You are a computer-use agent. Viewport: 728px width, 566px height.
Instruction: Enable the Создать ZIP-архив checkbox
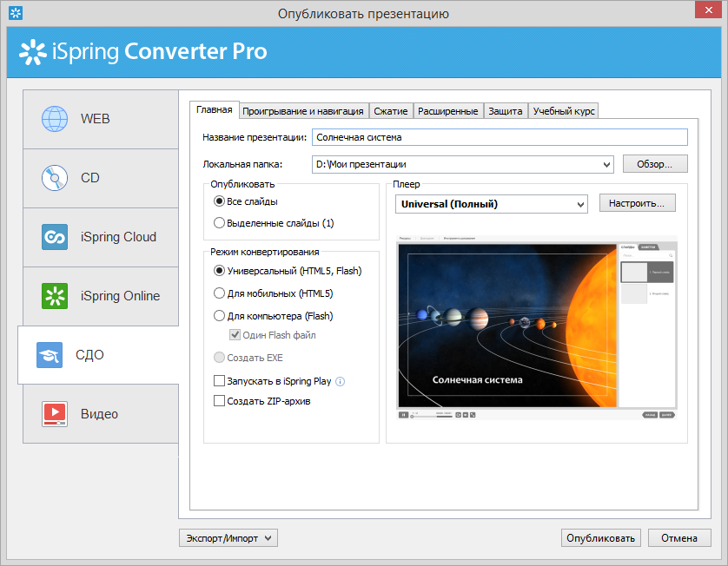pos(219,401)
